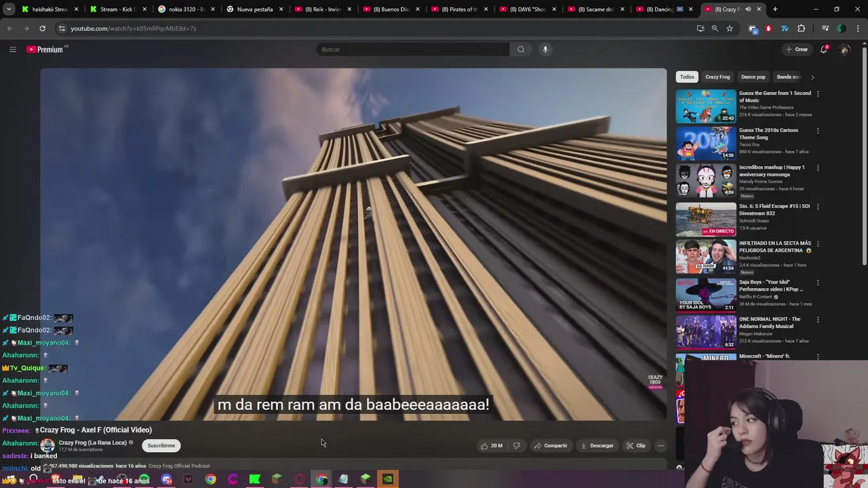
Task: Open the NVIDIA app in the taskbar
Action: (387, 480)
